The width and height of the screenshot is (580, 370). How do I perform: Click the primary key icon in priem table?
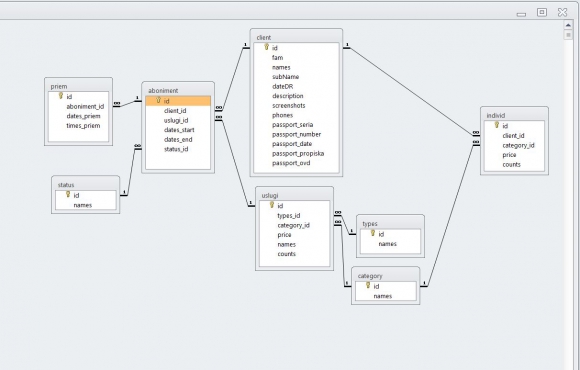61,96
